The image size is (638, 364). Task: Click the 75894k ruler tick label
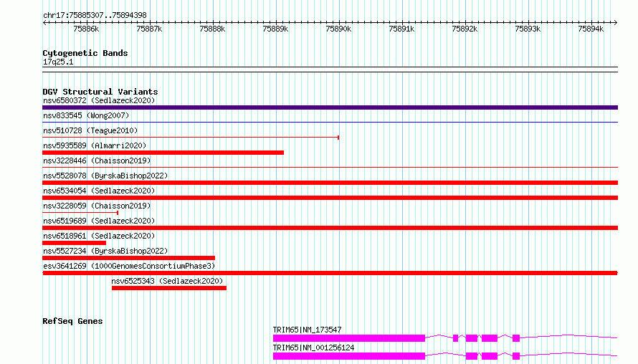point(591,29)
